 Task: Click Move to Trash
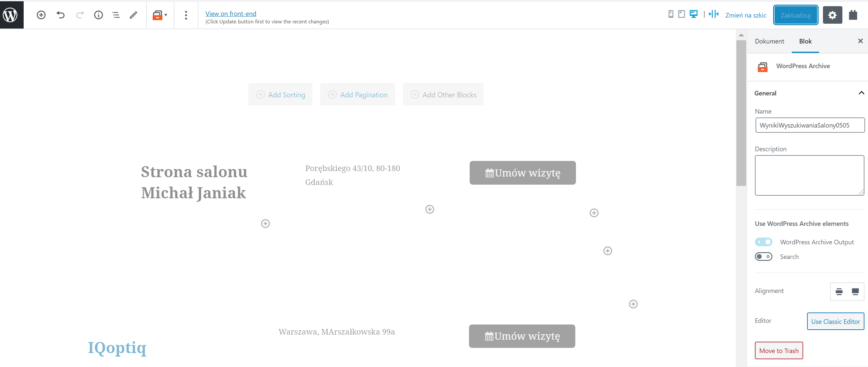(779, 351)
